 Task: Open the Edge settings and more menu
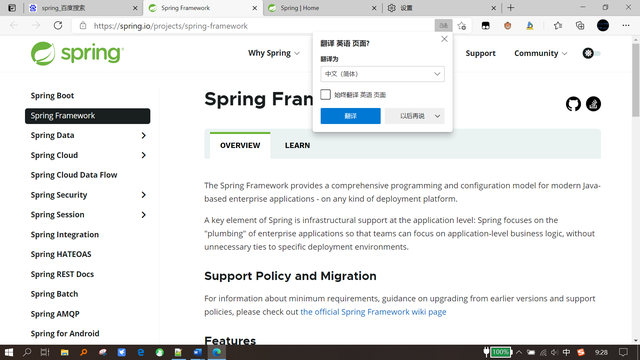626,26
